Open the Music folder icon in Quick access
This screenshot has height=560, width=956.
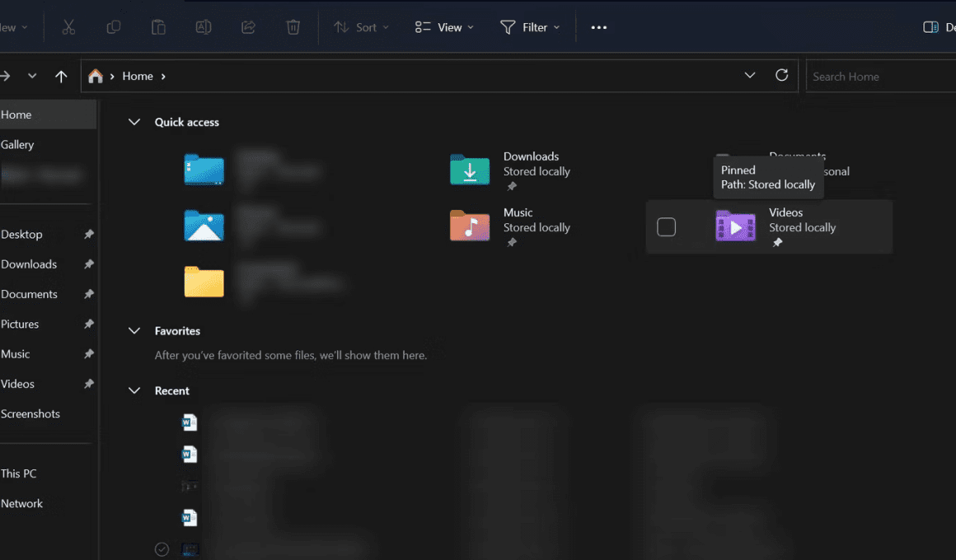click(x=470, y=226)
